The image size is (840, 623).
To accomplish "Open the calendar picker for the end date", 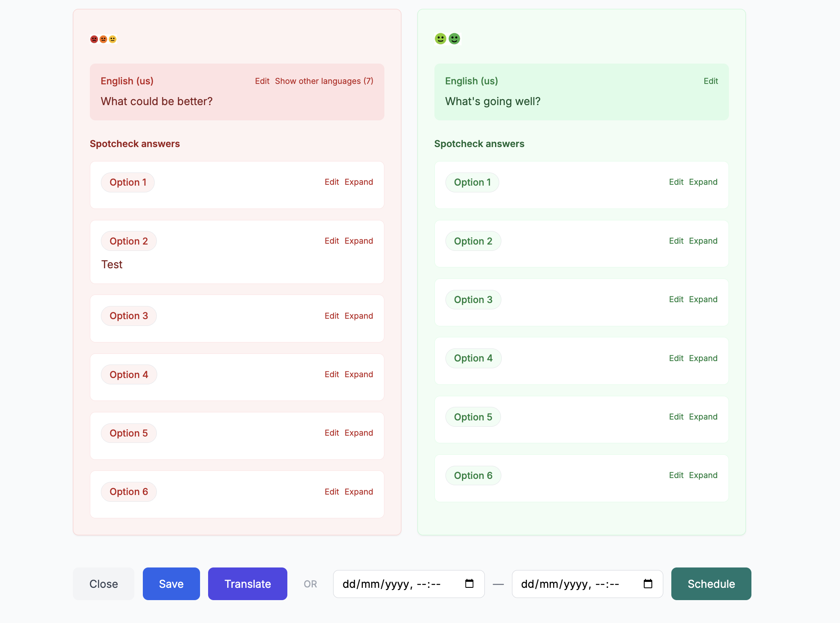I will point(648,584).
